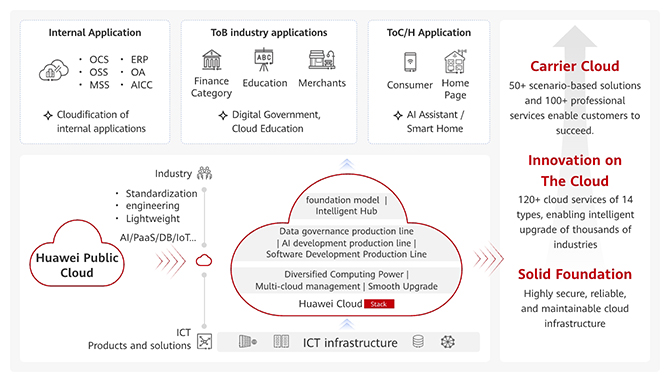
Task: Click the Home Page house icon
Action: point(455,62)
